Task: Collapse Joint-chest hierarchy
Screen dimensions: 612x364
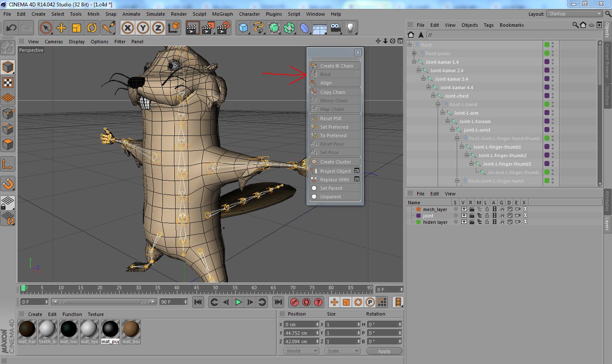Action: pos(433,96)
